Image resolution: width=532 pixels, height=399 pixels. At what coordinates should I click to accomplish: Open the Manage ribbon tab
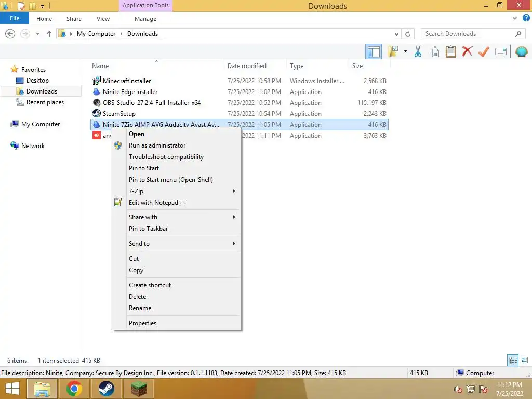coord(145,19)
